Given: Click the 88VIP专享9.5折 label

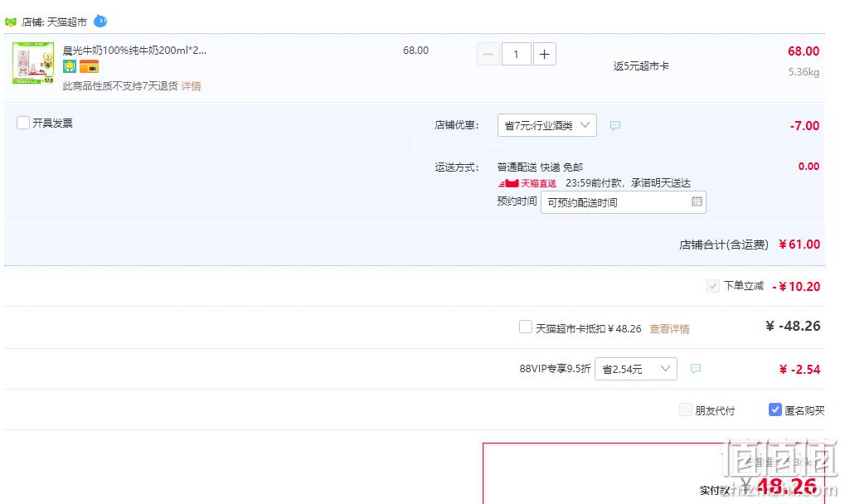Looking at the screenshot, I should coord(555,369).
